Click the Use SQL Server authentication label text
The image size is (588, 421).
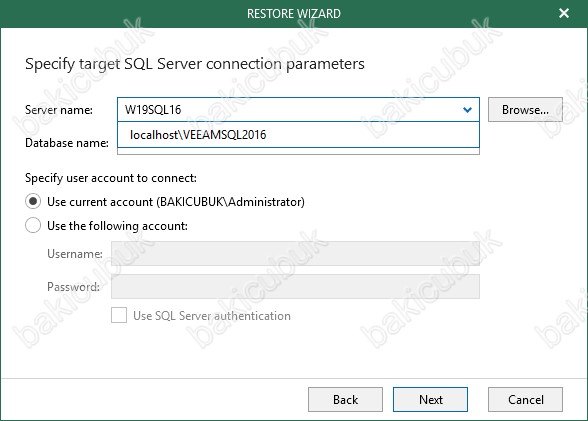212,316
